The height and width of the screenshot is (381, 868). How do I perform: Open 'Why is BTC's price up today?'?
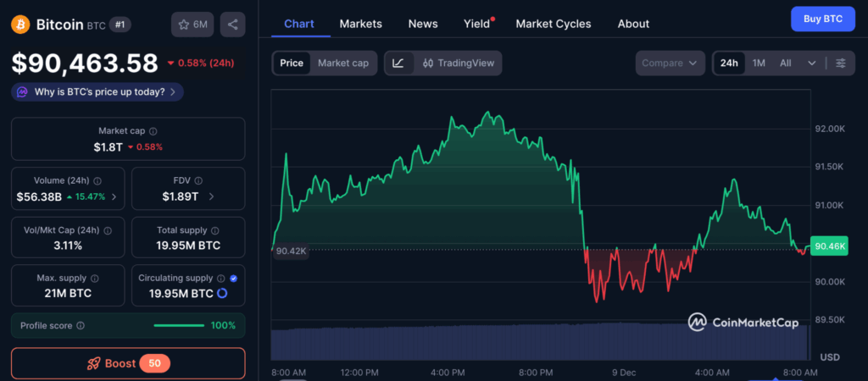tap(97, 91)
